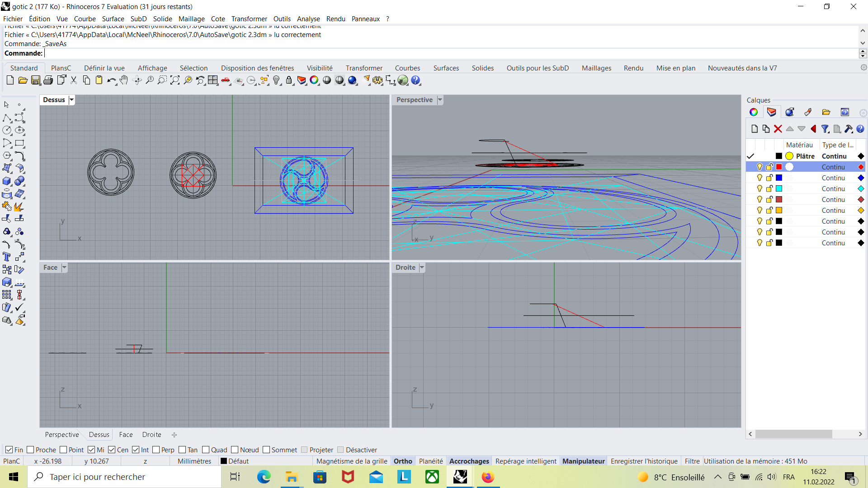Image resolution: width=868 pixels, height=488 pixels.
Task: Click the four-viewport layout icon
Action: 213,80
